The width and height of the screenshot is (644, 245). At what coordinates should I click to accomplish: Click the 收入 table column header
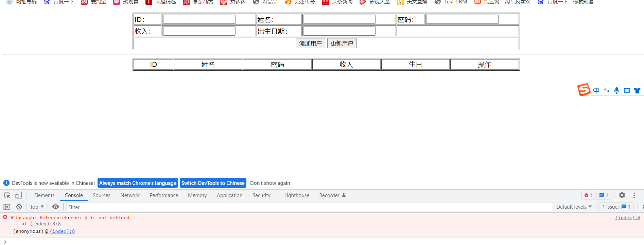click(x=346, y=65)
